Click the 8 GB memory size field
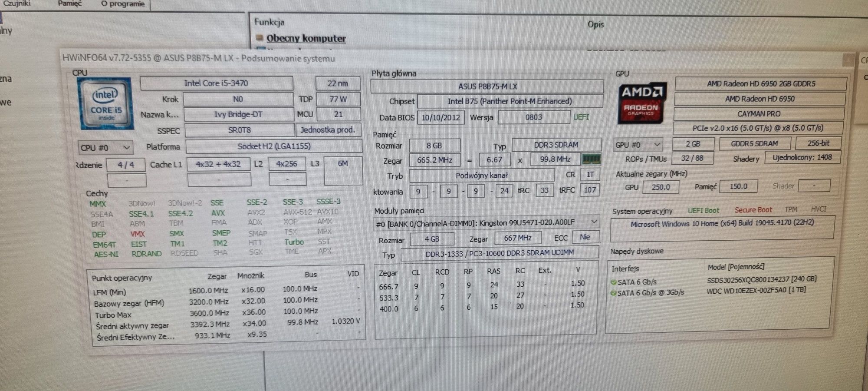868x391 pixels. 434,146
